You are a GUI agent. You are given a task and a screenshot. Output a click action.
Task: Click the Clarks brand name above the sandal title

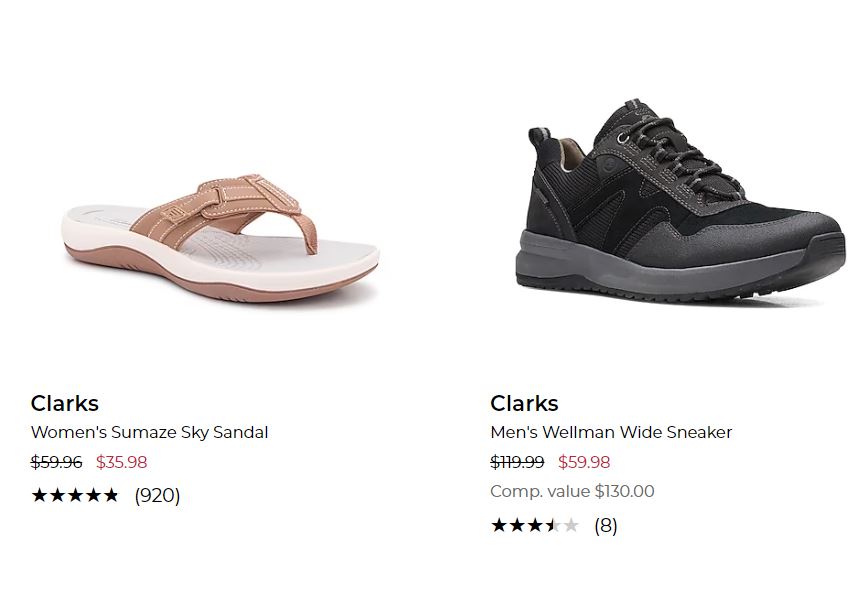click(x=65, y=404)
